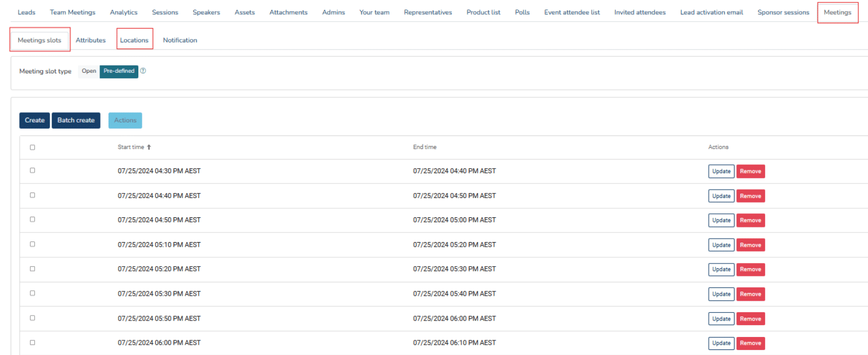Open the Analytics tab
This screenshot has width=868, height=355.
(x=124, y=12)
